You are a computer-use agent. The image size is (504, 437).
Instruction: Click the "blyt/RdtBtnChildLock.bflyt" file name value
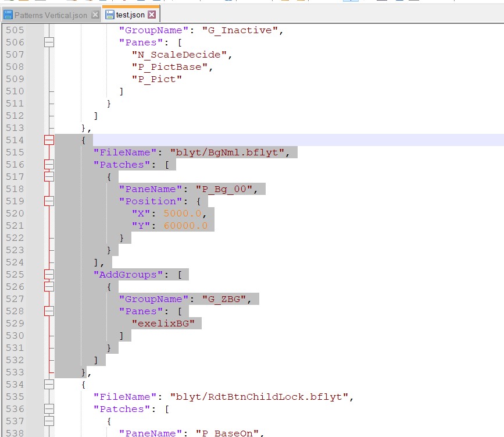[259, 397]
